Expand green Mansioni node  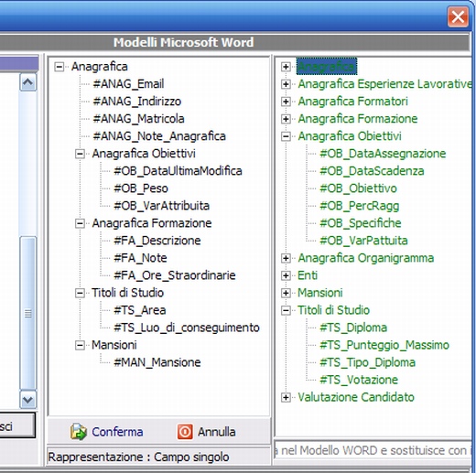286,293
